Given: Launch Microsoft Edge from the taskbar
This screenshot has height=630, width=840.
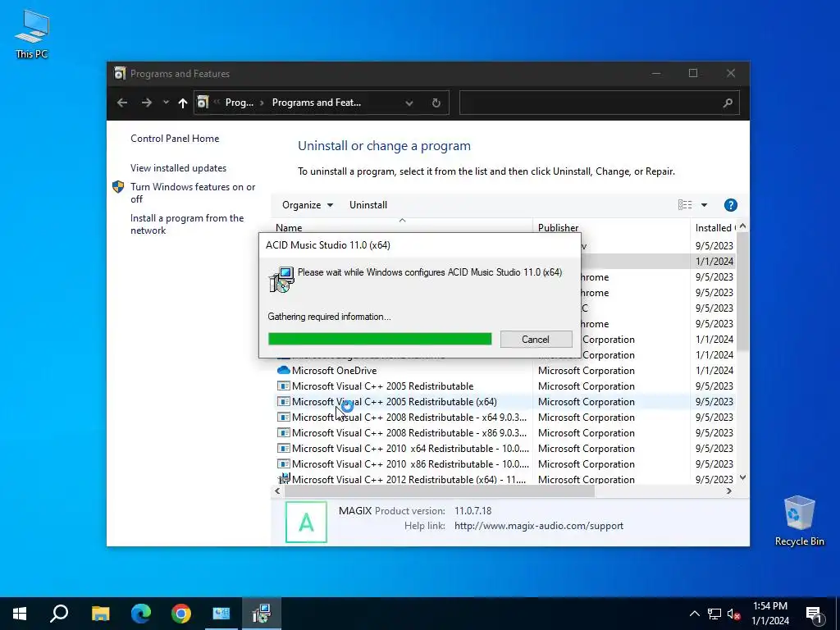Looking at the screenshot, I should coord(141,614).
